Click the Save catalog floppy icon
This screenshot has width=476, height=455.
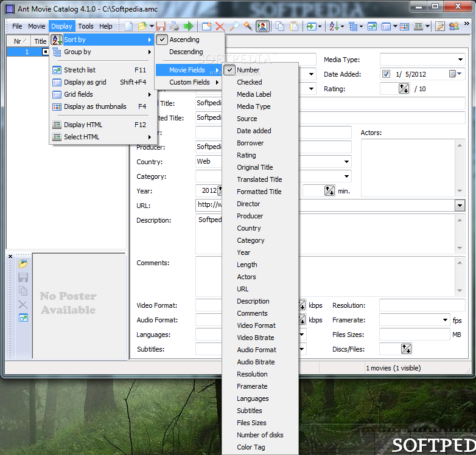[161, 26]
